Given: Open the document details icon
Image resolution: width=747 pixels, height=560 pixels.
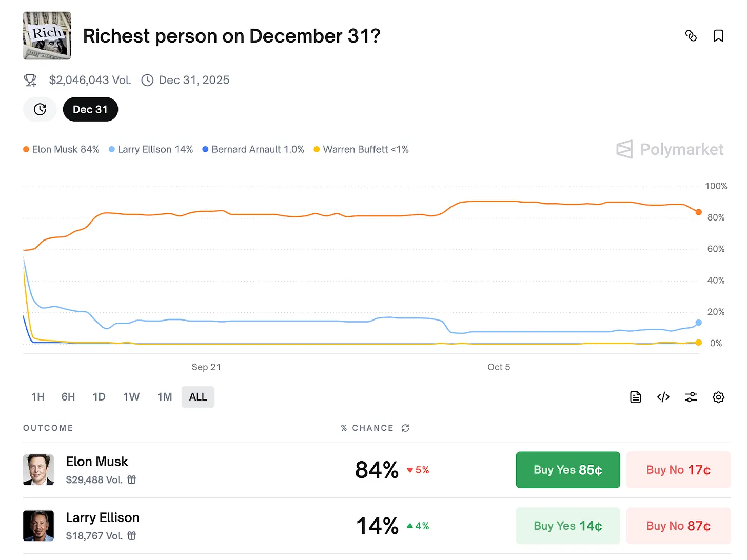Looking at the screenshot, I should (x=636, y=397).
